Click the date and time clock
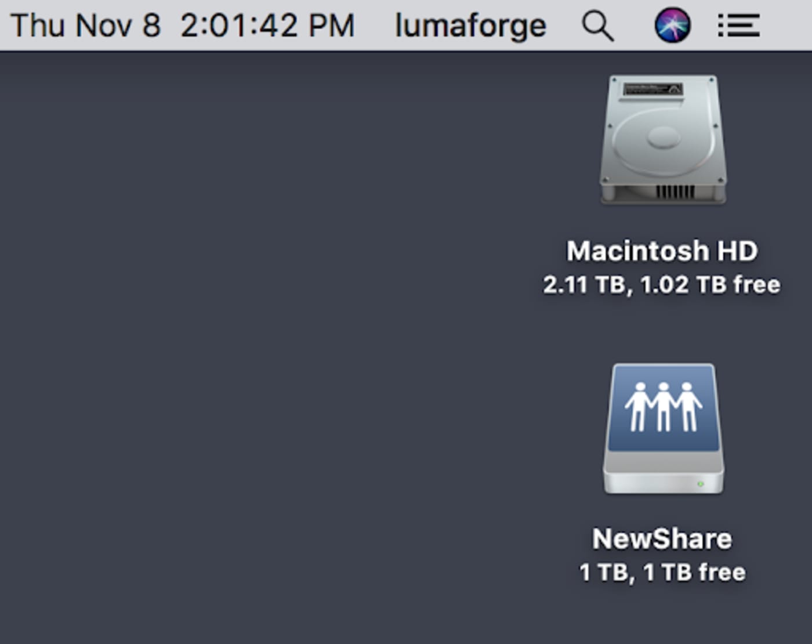Viewport: 812px width, 644px height. coord(183,26)
